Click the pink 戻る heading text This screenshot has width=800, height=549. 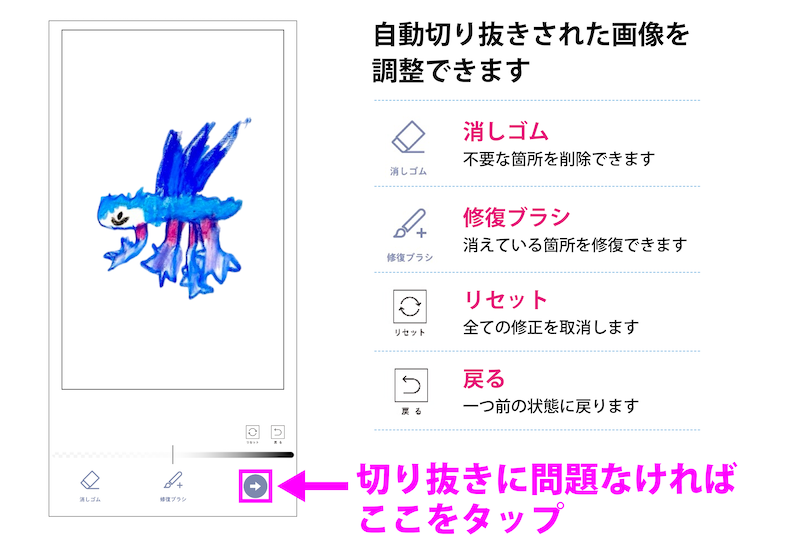click(484, 379)
